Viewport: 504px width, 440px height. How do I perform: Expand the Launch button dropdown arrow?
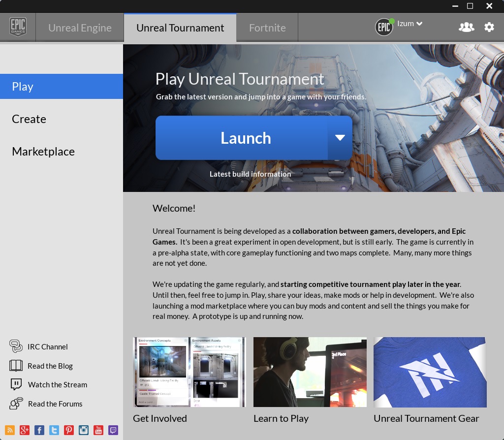click(x=340, y=138)
